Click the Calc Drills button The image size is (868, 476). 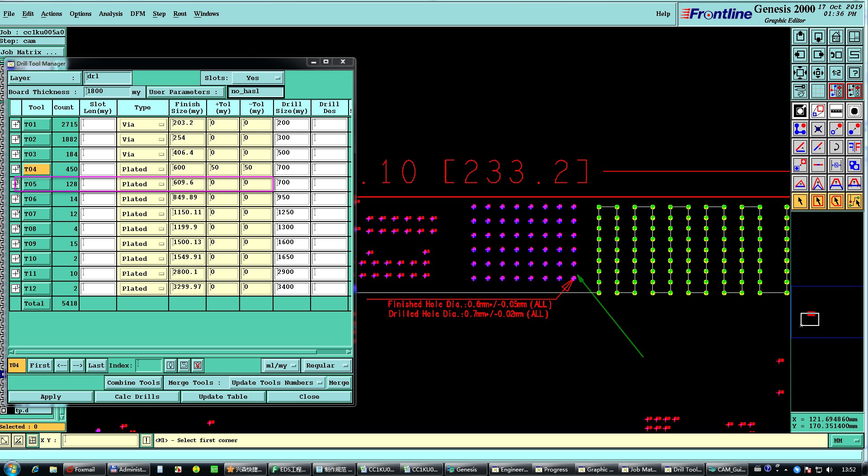point(137,396)
